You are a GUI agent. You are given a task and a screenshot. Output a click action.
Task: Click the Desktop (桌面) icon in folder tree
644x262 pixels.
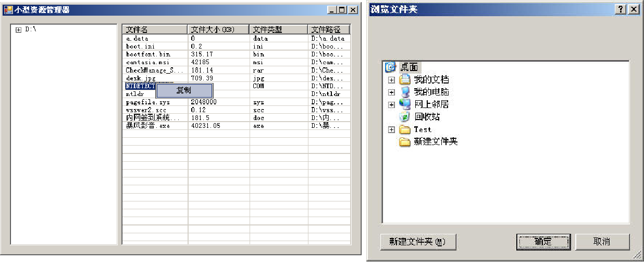click(x=390, y=67)
